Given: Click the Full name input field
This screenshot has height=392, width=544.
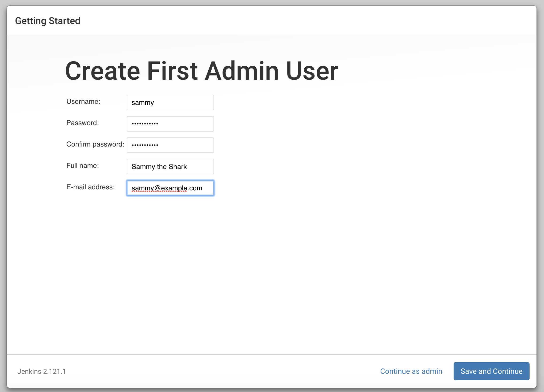Looking at the screenshot, I should coord(170,166).
